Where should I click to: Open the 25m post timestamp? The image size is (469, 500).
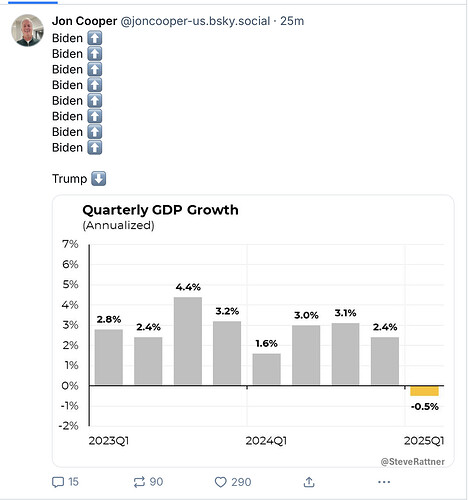(x=292, y=21)
